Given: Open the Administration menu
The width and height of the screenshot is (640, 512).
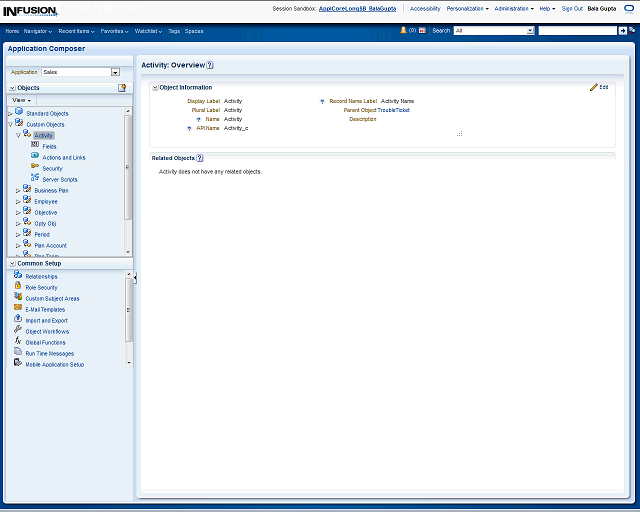Looking at the screenshot, I should 514,8.
